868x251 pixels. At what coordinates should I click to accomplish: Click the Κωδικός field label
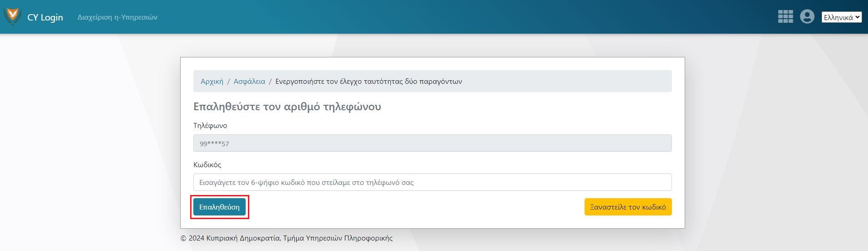point(207,165)
